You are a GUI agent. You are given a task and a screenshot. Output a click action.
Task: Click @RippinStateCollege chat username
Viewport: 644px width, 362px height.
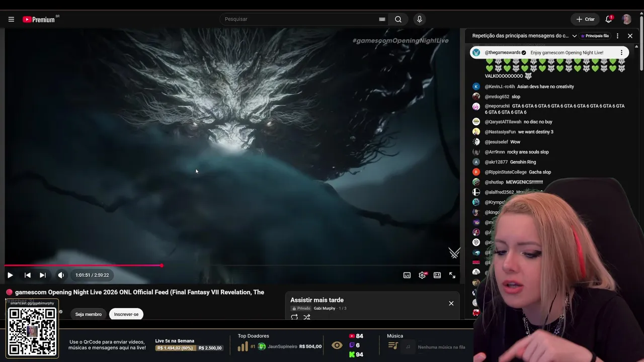tap(506, 172)
